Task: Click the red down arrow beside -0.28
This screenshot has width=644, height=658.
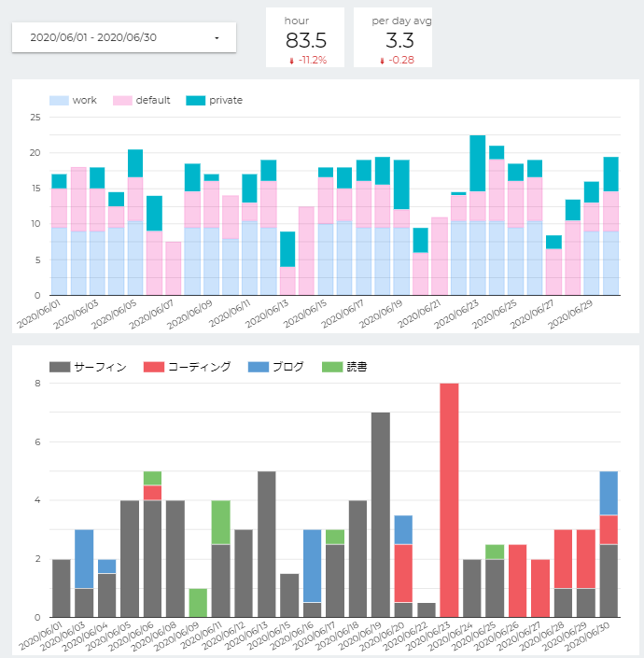Action: coord(382,61)
